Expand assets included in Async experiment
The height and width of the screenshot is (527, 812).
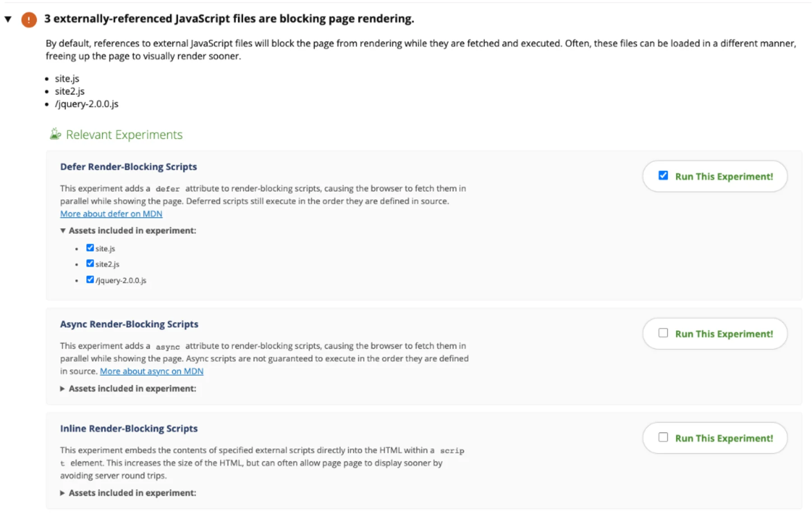pos(63,388)
